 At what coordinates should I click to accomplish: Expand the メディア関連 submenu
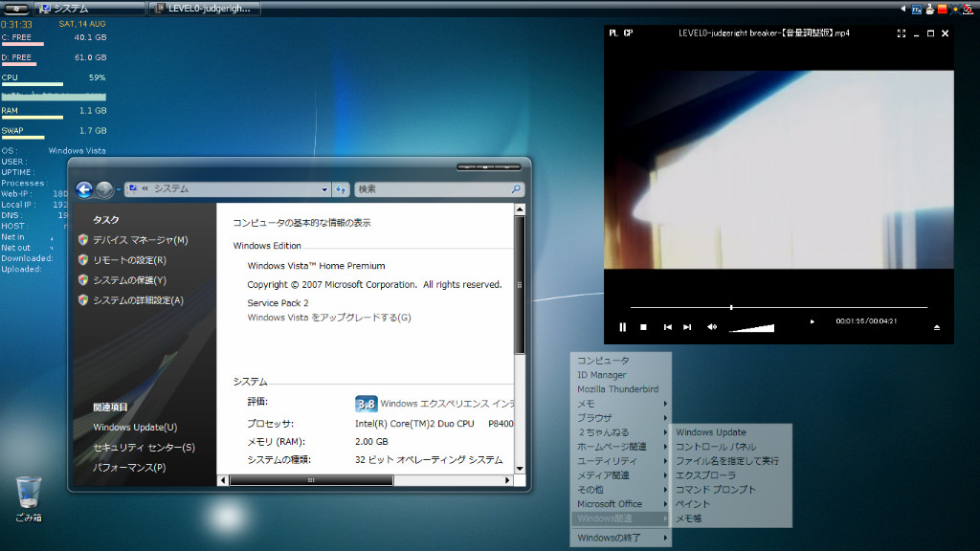pos(621,475)
